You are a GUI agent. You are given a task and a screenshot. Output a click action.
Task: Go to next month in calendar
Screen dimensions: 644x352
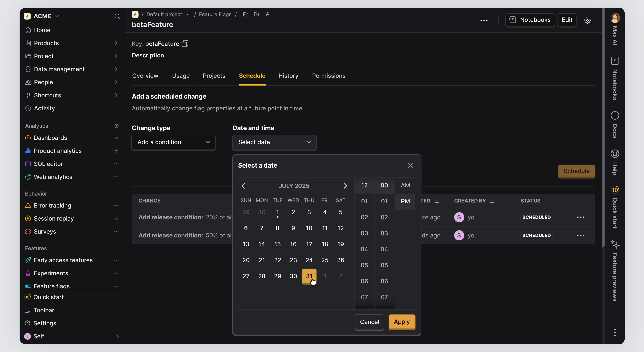click(x=345, y=186)
